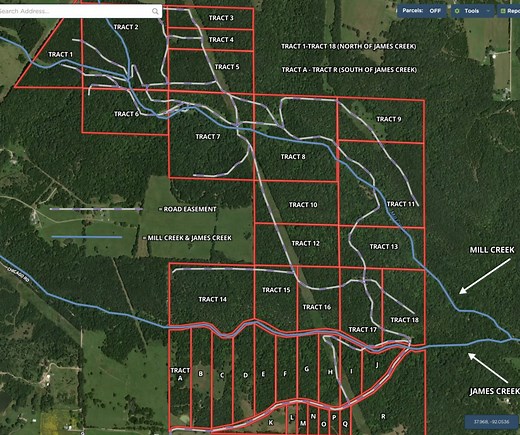Click the TRACT 7 label
Screen dimensions: 520x435
[208, 137]
